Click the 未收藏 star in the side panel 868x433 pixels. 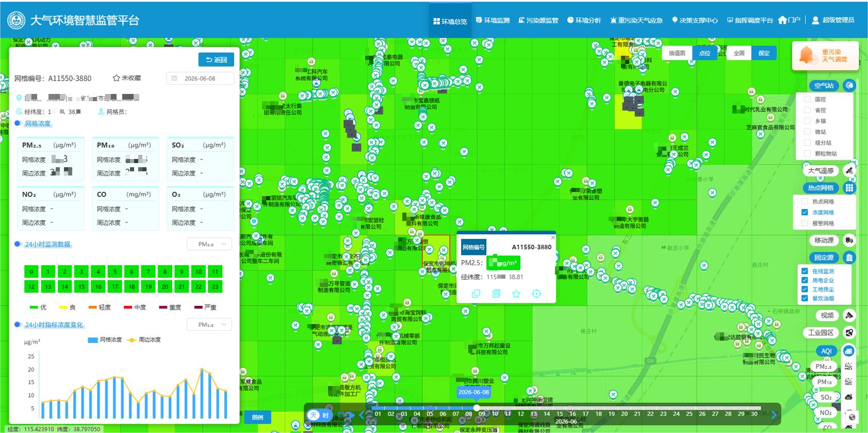(x=116, y=78)
